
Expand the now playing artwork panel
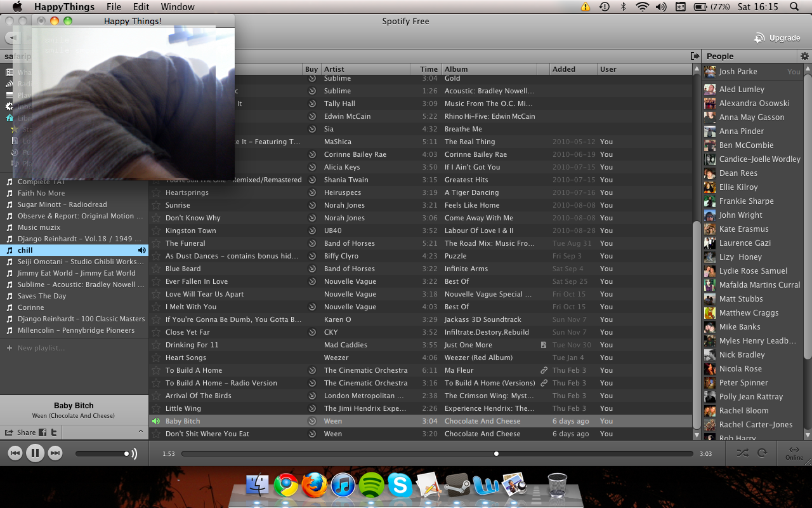(x=141, y=432)
